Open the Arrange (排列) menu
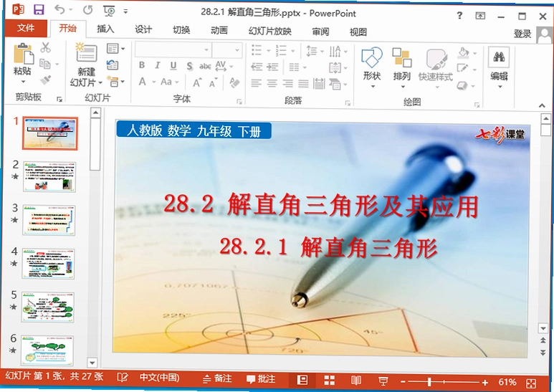This screenshot has height=392, width=554. pos(402,67)
